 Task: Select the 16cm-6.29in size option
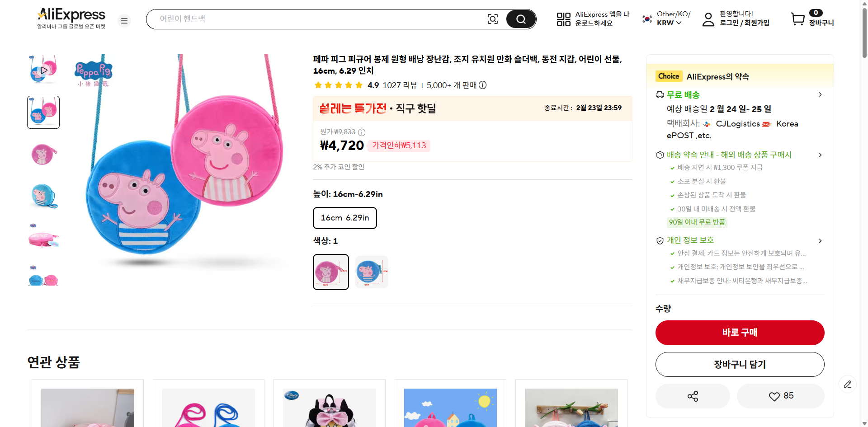tap(345, 218)
